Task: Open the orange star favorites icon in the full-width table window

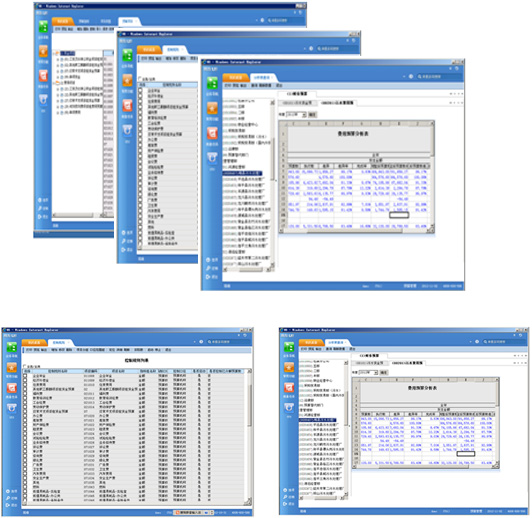Action: point(12,367)
